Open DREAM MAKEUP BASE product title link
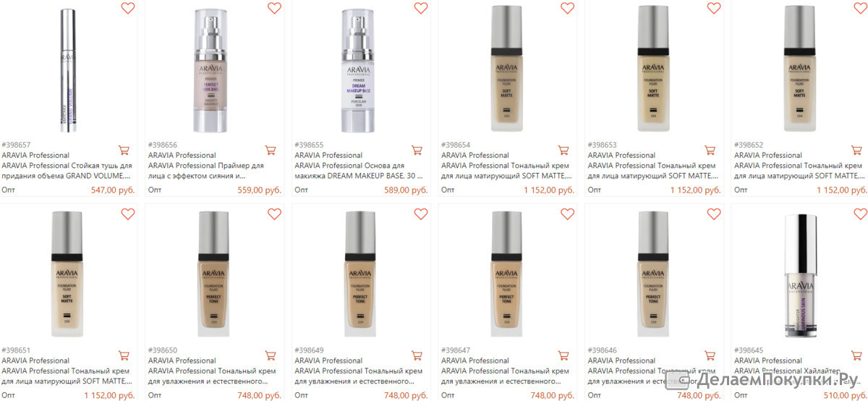The image size is (868, 401). pos(359,170)
